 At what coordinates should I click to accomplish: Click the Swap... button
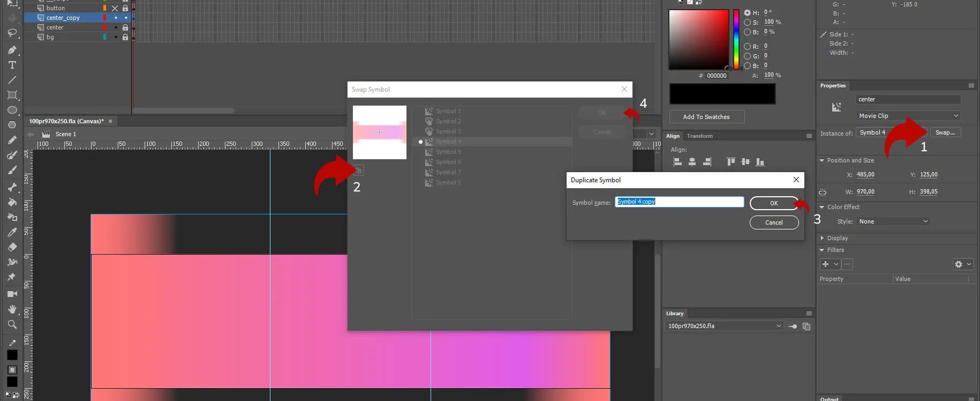pyautogui.click(x=945, y=132)
